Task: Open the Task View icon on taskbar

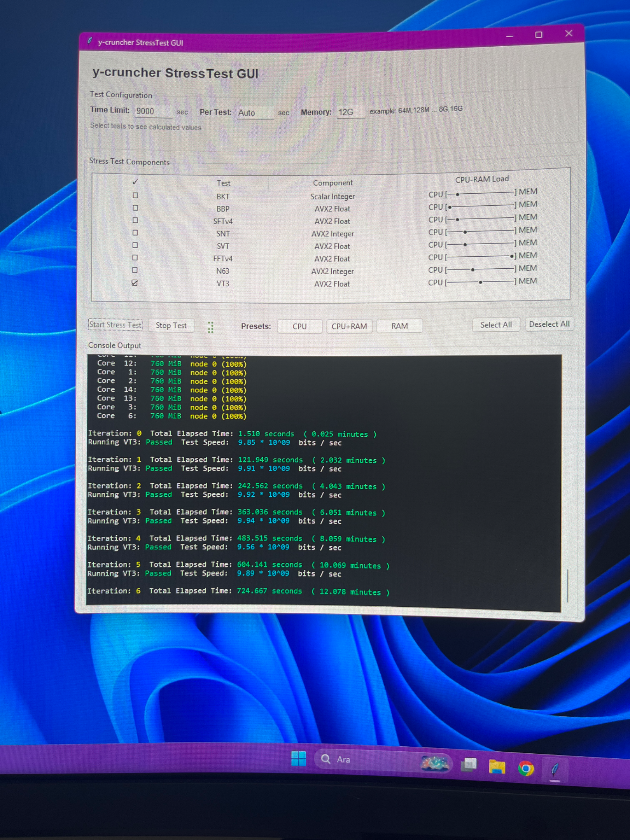Action: click(x=469, y=765)
